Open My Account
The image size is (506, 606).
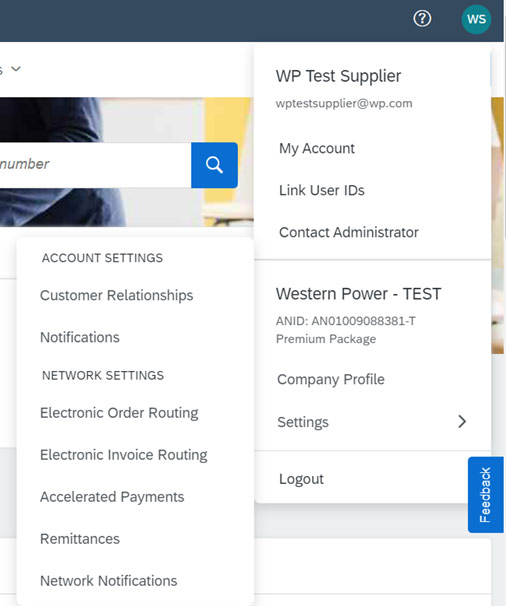click(317, 148)
